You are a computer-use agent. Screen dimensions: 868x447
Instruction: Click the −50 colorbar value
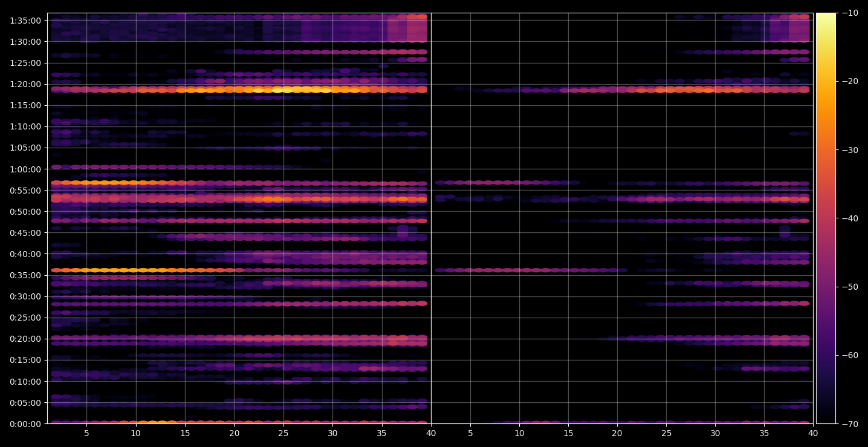pos(849,287)
